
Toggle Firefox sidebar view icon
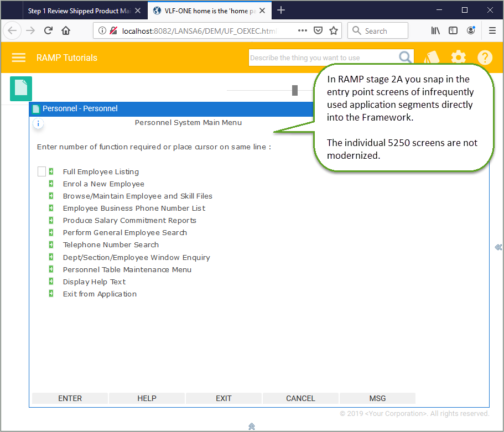coord(453,30)
